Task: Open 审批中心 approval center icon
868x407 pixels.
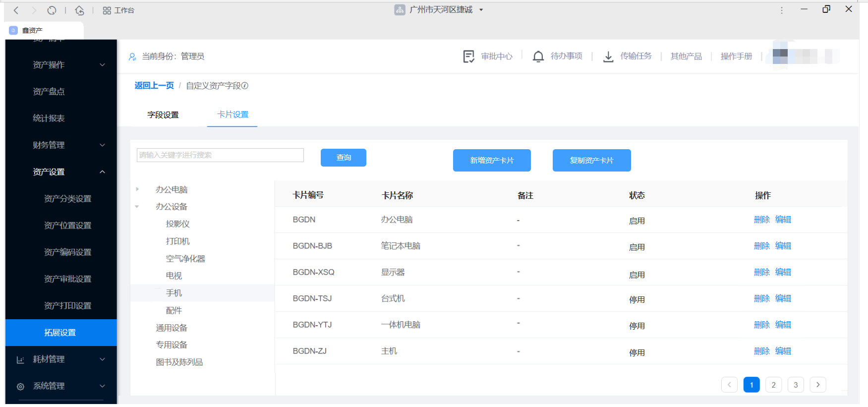Action: point(468,57)
